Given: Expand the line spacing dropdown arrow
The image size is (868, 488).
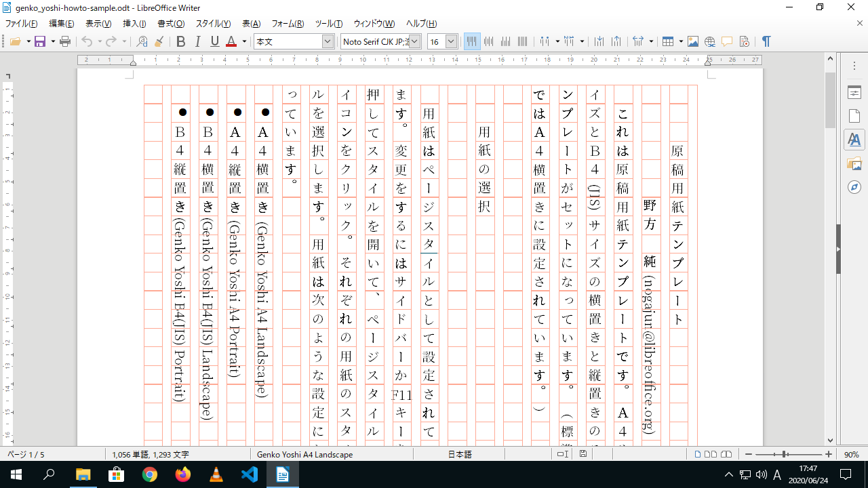Looking at the screenshot, I should tap(651, 41).
